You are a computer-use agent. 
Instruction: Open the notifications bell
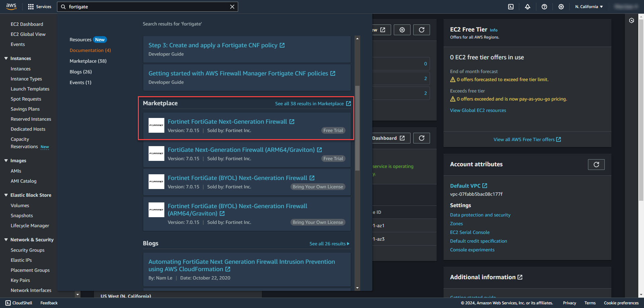point(528,7)
